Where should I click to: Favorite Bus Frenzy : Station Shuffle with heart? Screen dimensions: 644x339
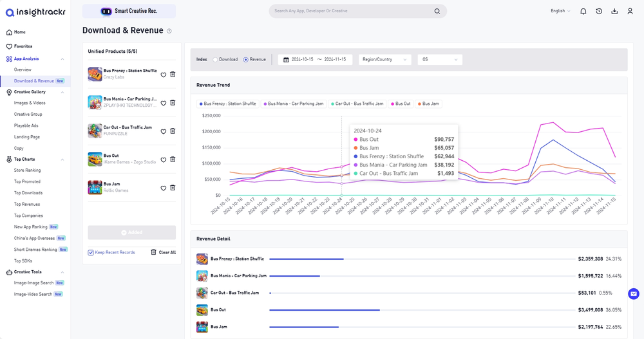point(164,75)
